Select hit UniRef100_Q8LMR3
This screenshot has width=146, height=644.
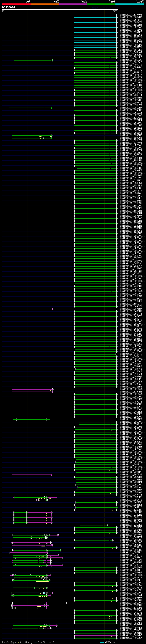coord(131,58)
